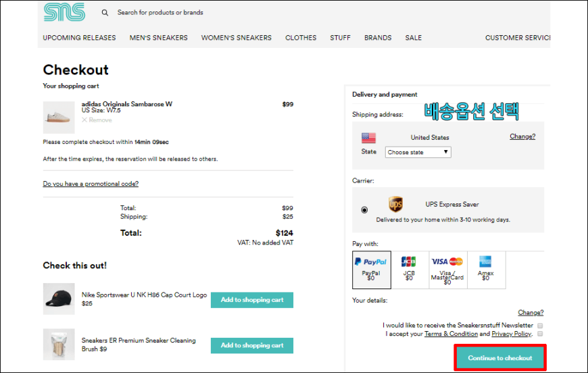Click the 'US Size: W7.5' text
This screenshot has width=588, height=373.
pyautogui.click(x=101, y=110)
